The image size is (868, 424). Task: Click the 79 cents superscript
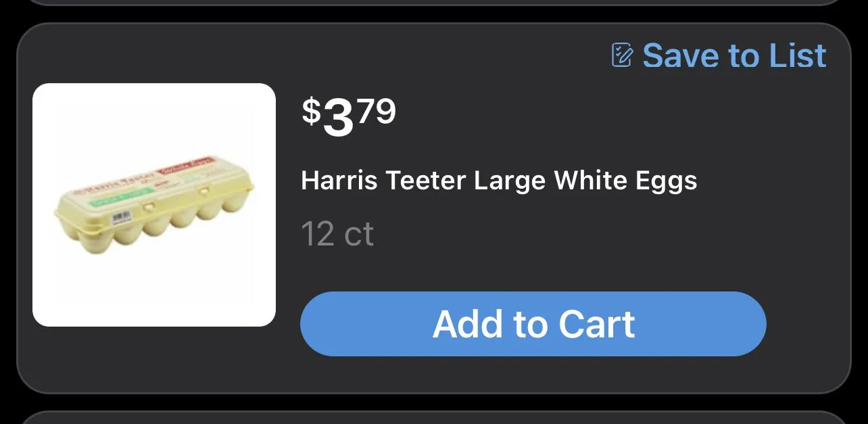377,112
